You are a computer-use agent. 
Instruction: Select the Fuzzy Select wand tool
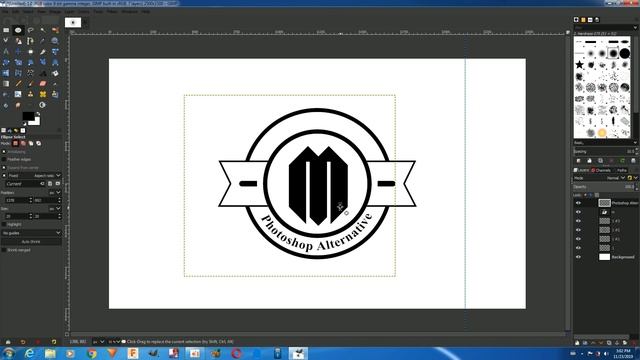(x=43, y=30)
